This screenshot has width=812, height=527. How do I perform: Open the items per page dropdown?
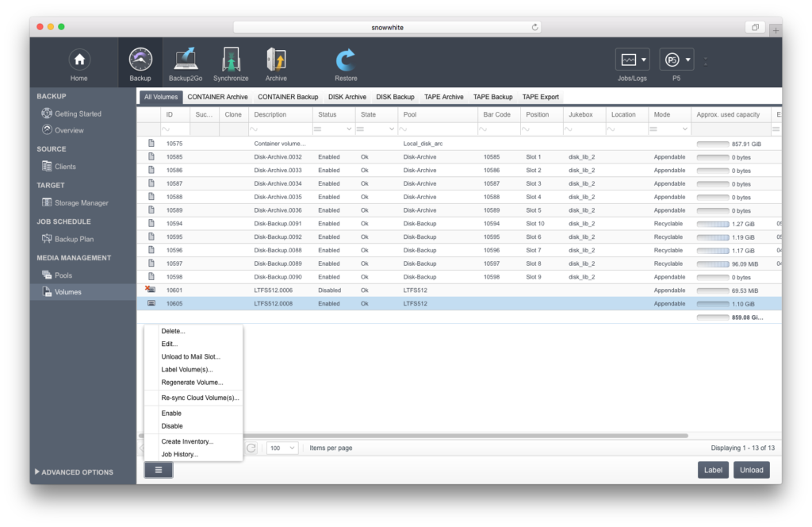(282, 448)
